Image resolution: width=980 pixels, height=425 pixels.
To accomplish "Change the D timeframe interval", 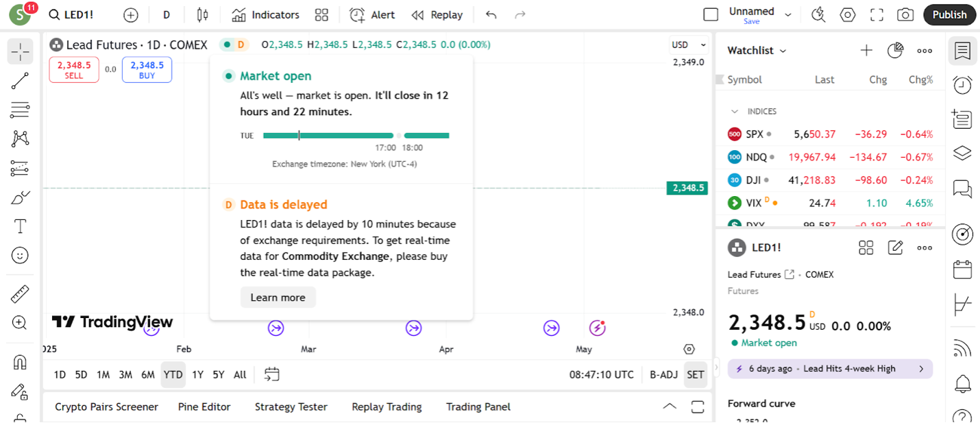I will (167, 15).
